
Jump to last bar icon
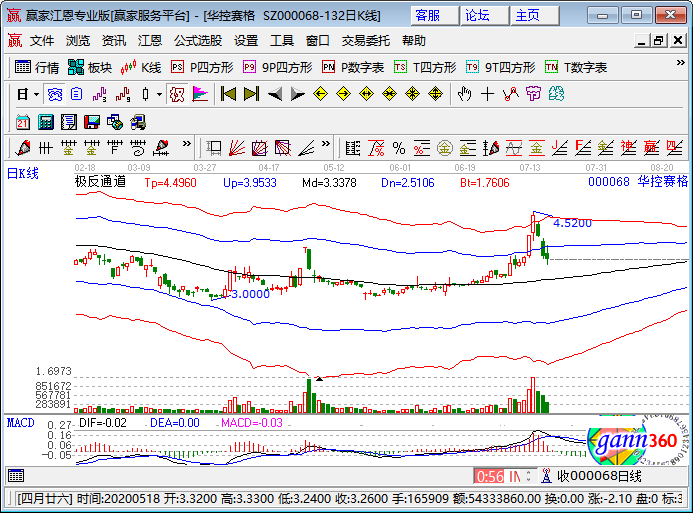click(x=251, y=94)
